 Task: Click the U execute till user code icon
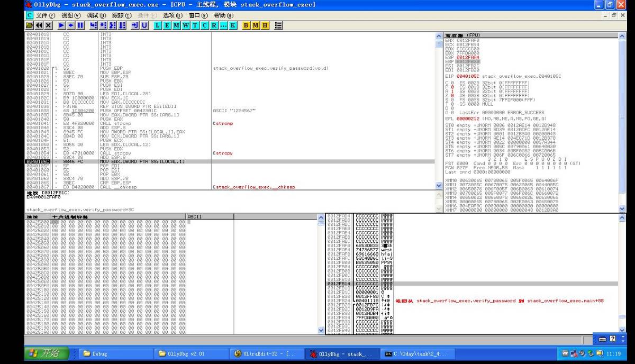tap(144, 25)
